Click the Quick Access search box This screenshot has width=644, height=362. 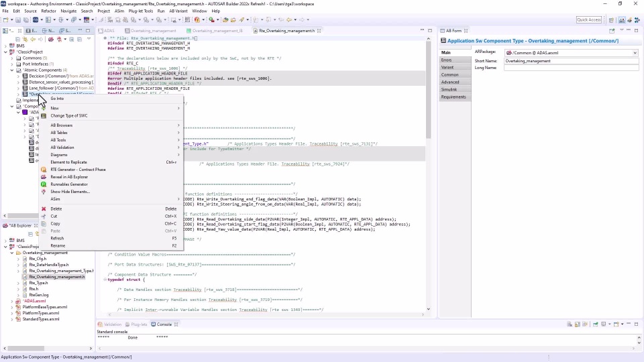pos(589,20)
